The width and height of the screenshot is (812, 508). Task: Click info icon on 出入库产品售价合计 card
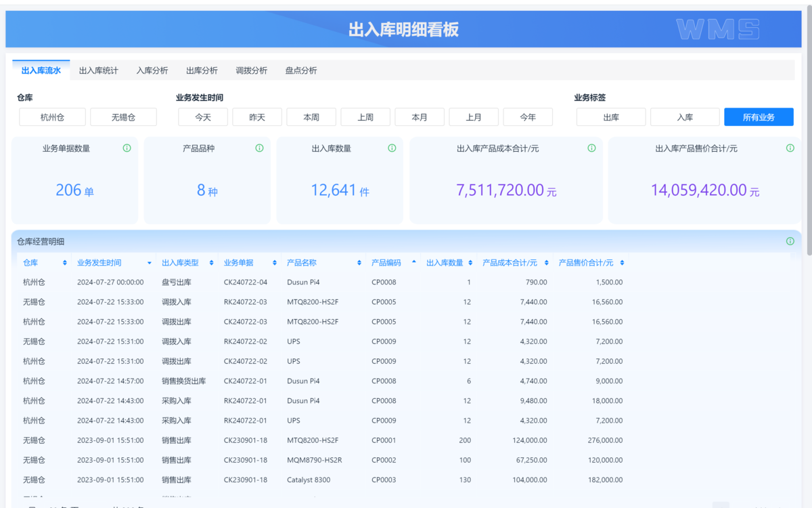(790, 148)
